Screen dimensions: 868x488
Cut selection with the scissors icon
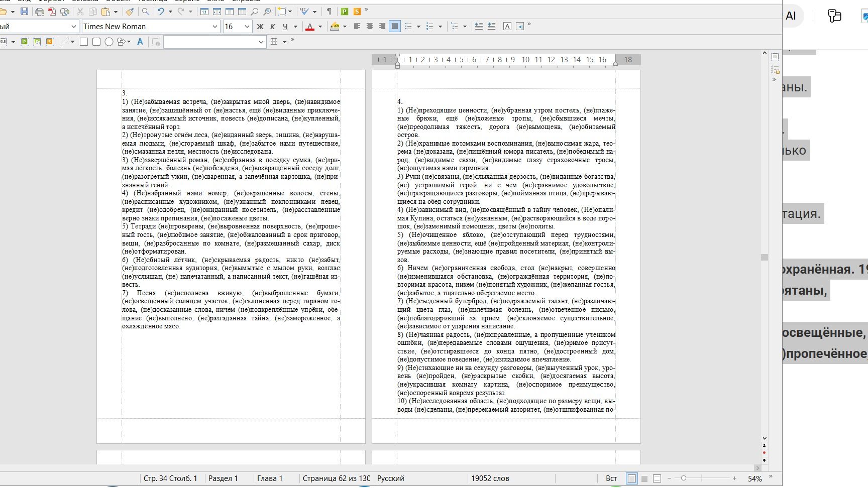[x=80, y=11]
